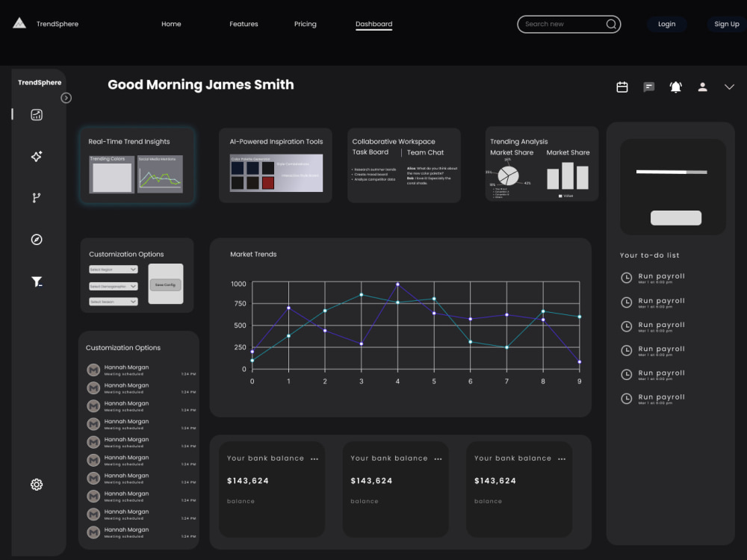Image resolution: width=747 pixels, height=560 pixels.
Task: Select the filter funnel sidebar icon
Action: 37,282
